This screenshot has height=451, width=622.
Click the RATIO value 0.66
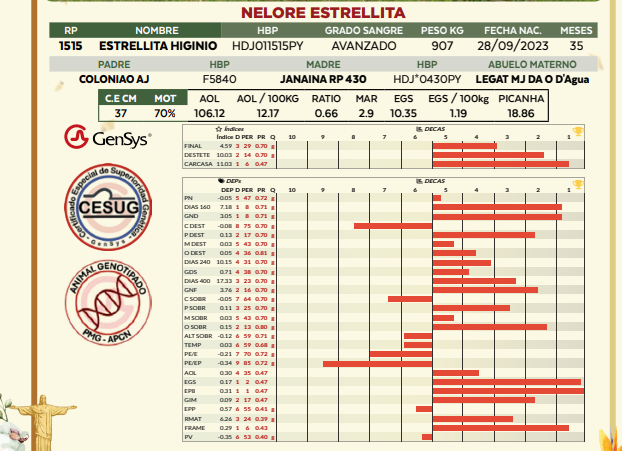(326, 113)
